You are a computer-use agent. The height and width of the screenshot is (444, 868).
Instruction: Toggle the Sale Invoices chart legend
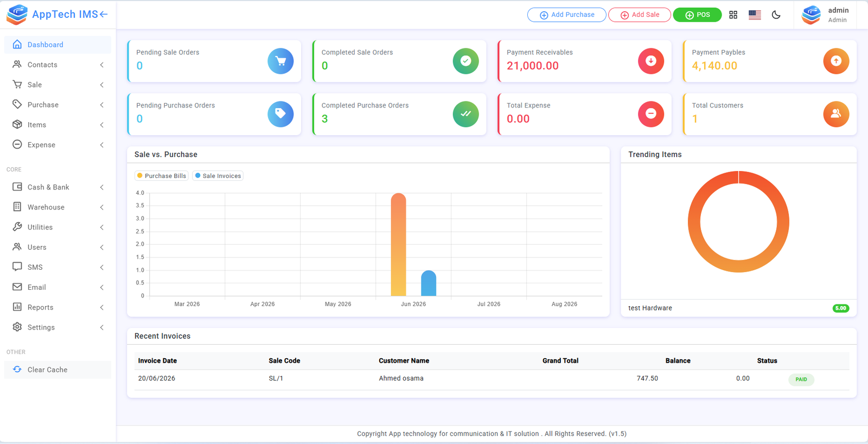coord(218,176)
